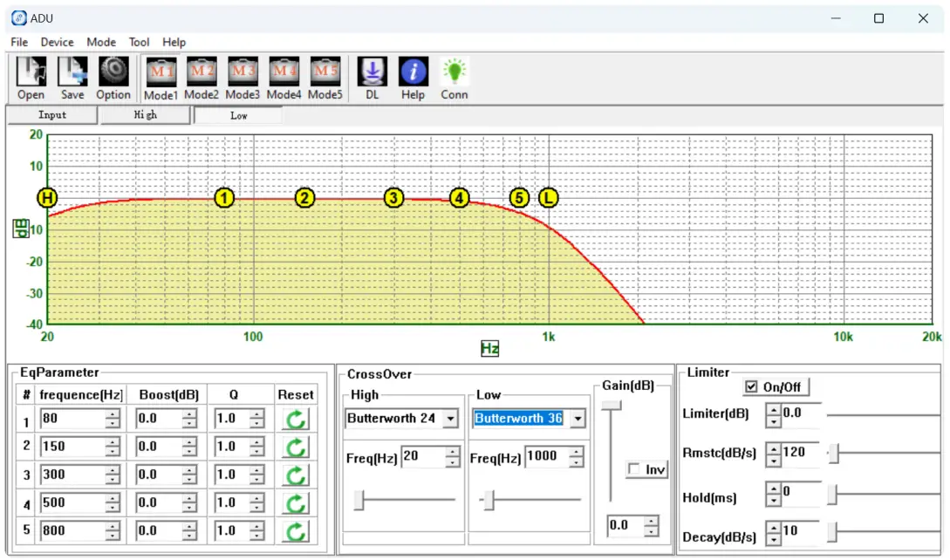The width and height of the screenshot is (950, 560).
Task: Click the Conn connection bulb icon
Action: tap(454, 72)
